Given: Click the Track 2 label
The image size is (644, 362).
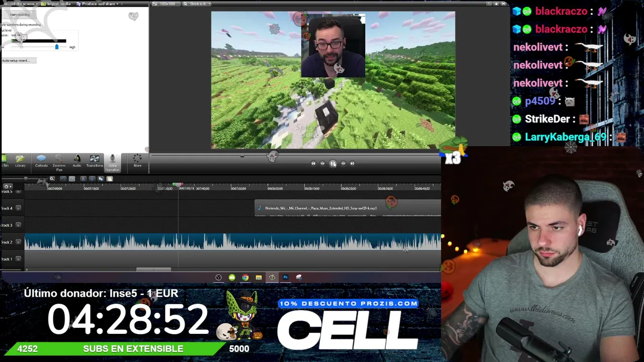Looking at the screenshot, I should pyautogui.click(x=7, y=242).
